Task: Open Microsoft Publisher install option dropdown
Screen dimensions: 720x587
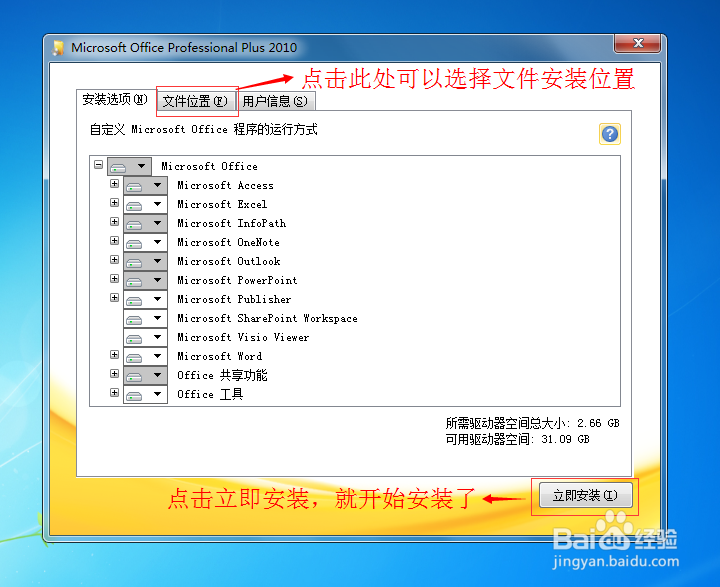Action: coord(145,300)
